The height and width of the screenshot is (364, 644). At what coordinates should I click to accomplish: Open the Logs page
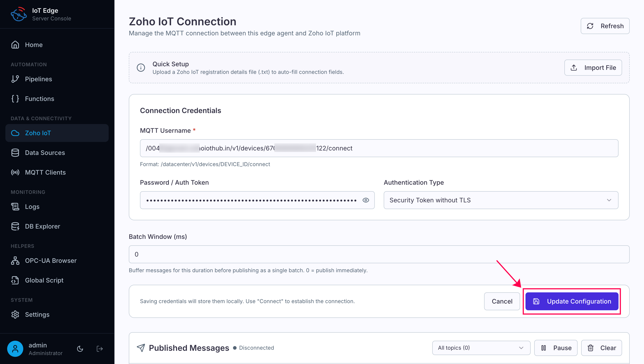[57, 207]
